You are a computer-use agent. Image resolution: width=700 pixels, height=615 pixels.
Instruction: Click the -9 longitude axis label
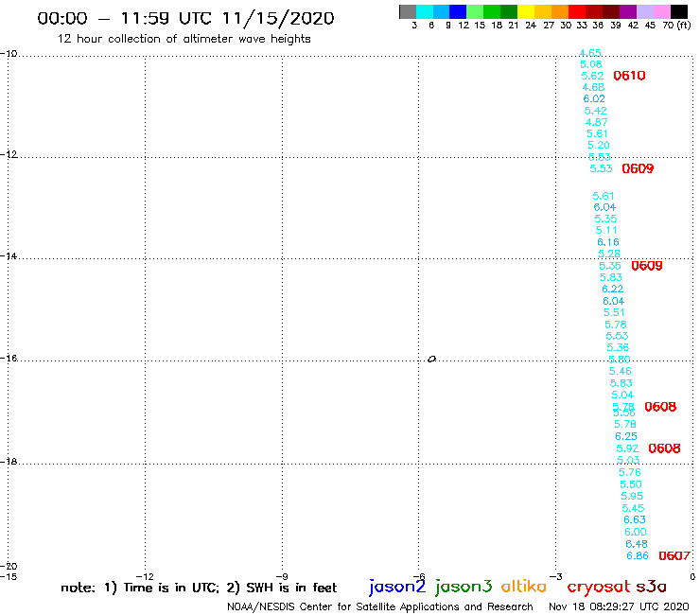[282, 576]
